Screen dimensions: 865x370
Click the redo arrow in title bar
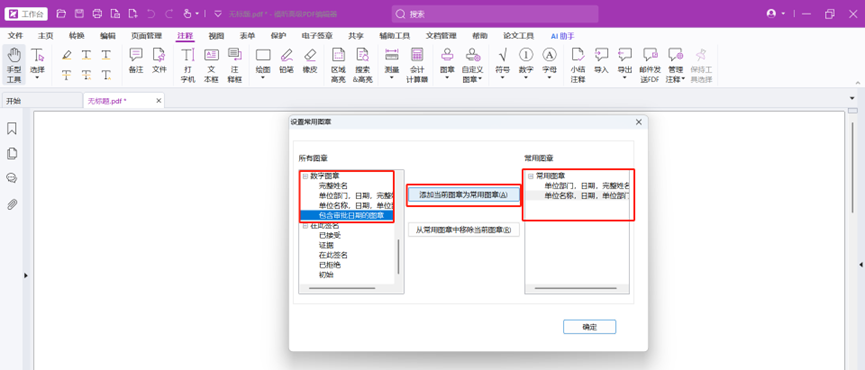(x=169, y=14)
